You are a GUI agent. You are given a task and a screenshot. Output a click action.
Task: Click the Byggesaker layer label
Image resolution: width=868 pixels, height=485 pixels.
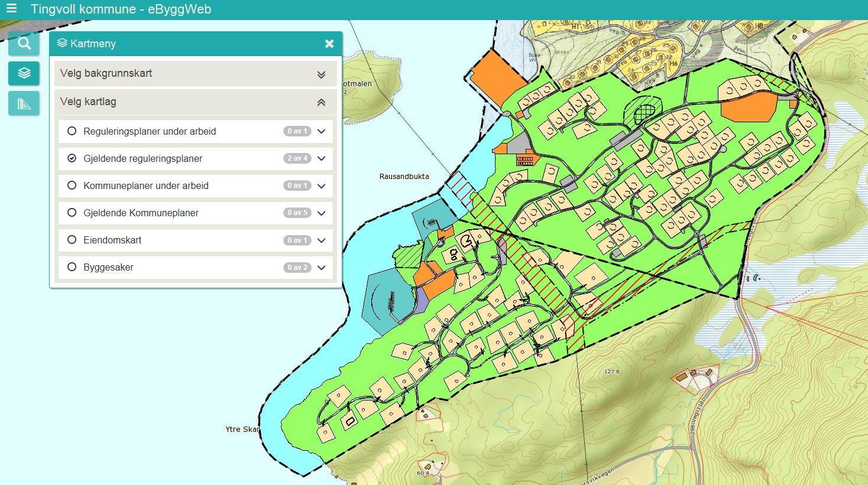[108, 267]
